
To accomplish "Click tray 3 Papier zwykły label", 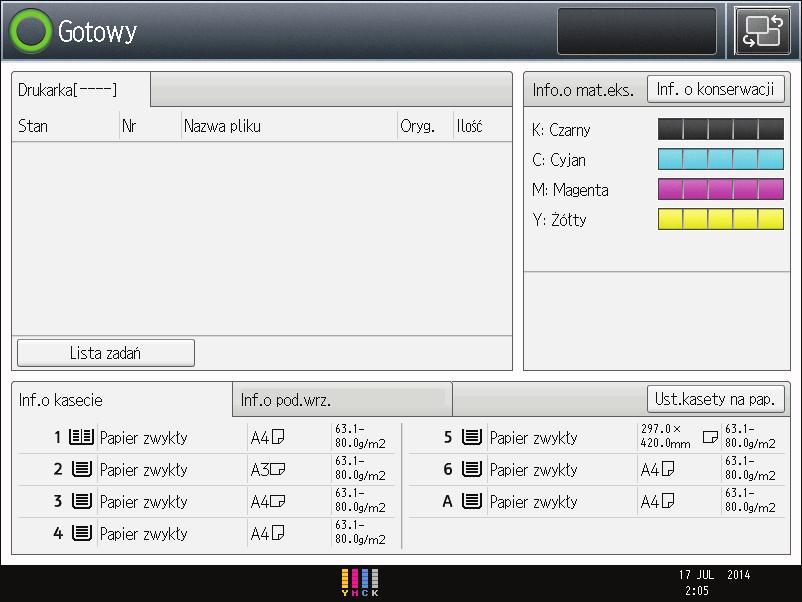I will click(x=144, y=502).
